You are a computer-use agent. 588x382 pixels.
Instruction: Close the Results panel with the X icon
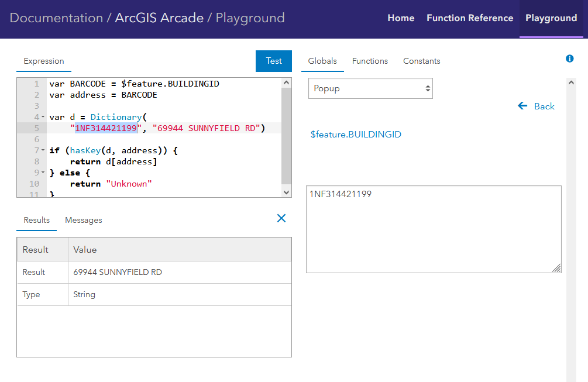pos(281,218)
